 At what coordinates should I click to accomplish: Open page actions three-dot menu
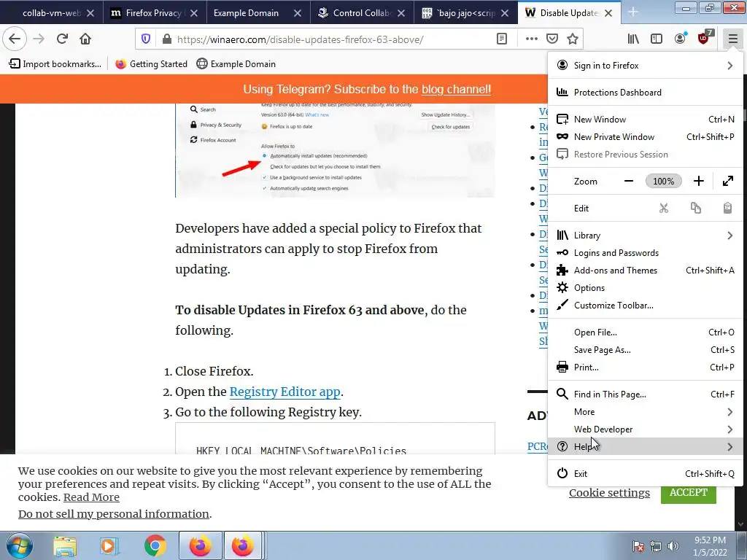pos(532,39)
